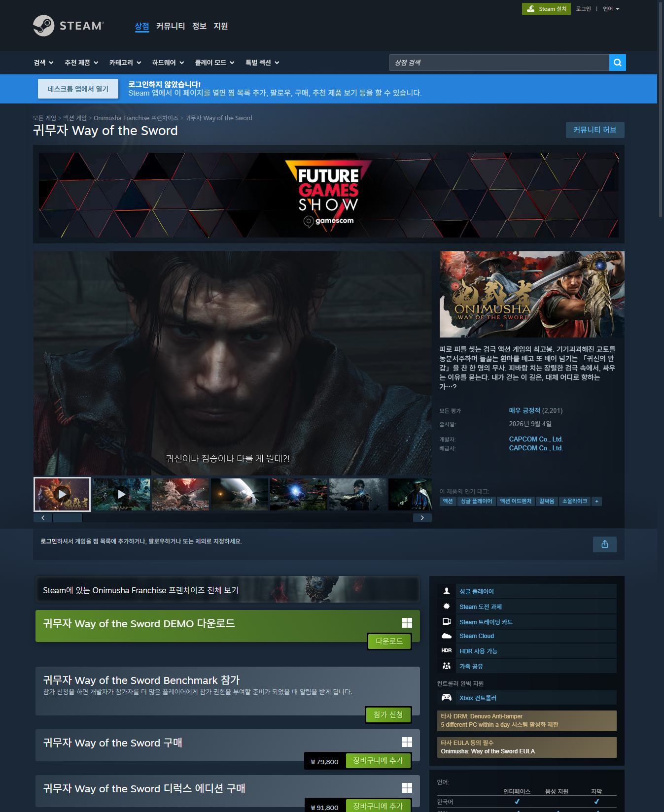Click the 싱글 플레이어 tag
This screenshot has height=812, width=664.
[476, 501]
